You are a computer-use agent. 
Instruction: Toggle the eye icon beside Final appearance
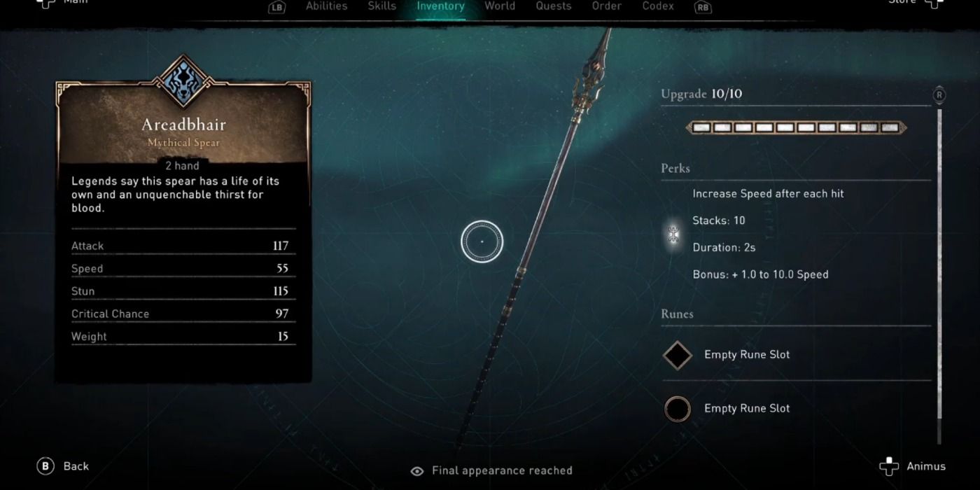click(417, 471)
